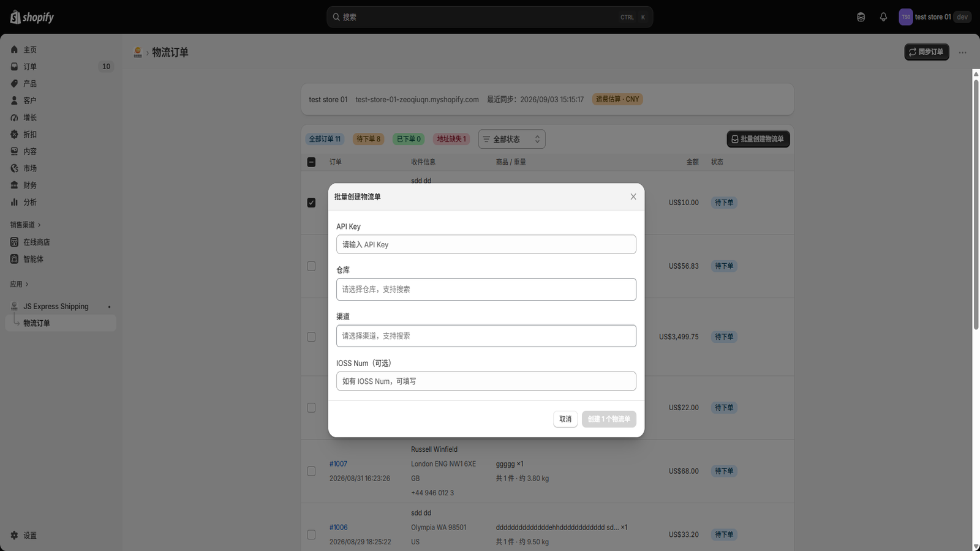980x551 pixels.
Task: Click the Shopify logo
Action: tap(32, 17)
